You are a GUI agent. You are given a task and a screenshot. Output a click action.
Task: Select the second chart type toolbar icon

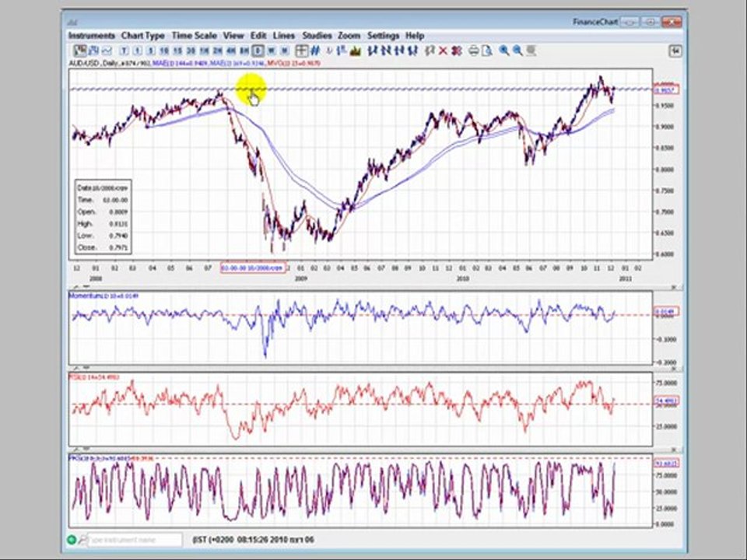tap(93, 51)
